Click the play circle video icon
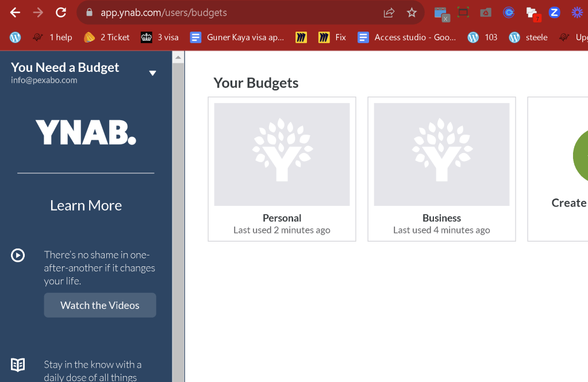The image size is (588, 382). [x=18, y=255]
